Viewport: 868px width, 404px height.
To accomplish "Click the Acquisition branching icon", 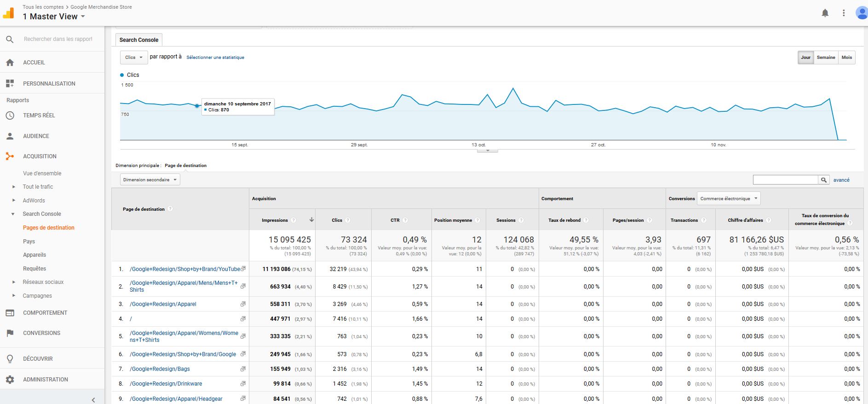I will coord(10,156).
